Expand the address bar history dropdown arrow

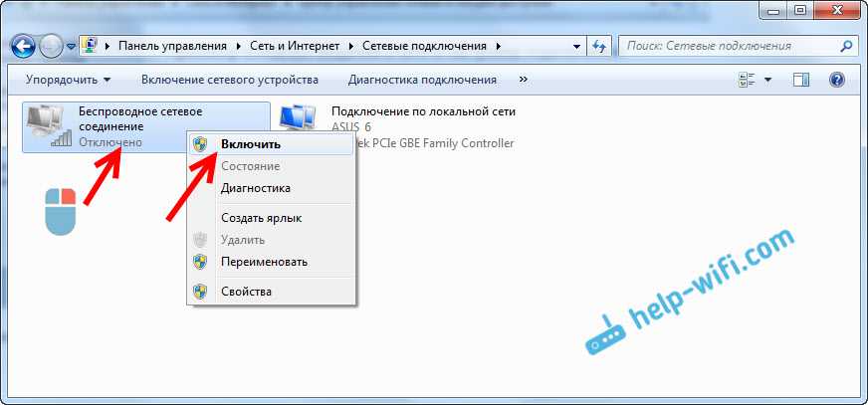coord(577,46)
